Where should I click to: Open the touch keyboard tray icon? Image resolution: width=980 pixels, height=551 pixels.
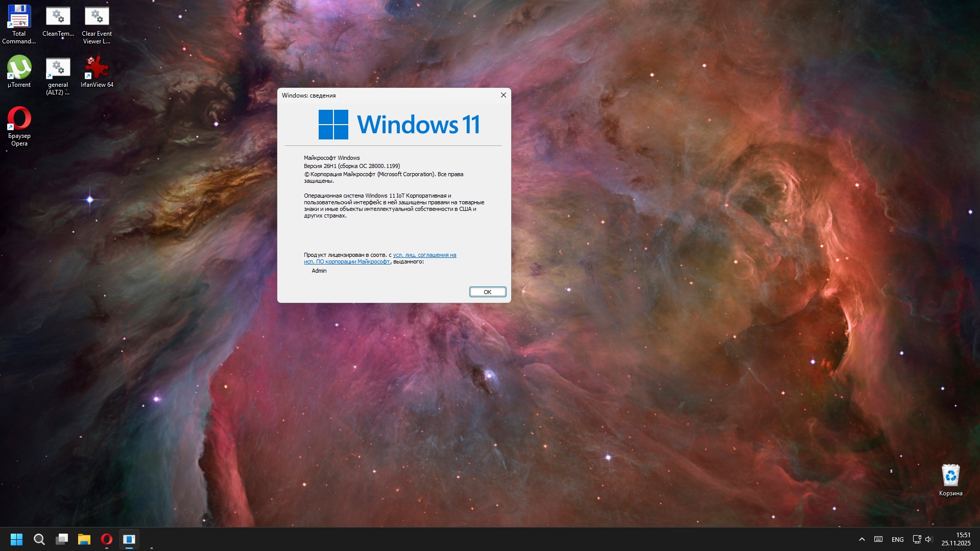click(x=878, y=539)
